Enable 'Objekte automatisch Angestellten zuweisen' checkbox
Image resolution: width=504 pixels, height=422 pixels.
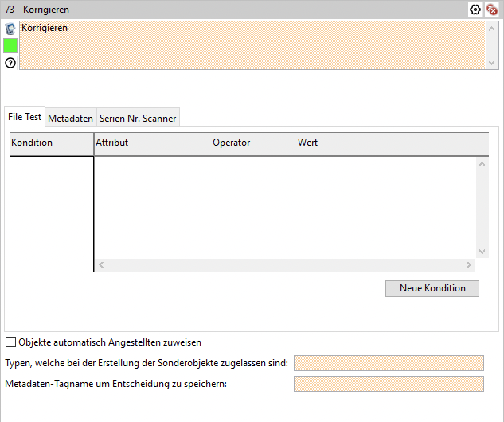10,342
